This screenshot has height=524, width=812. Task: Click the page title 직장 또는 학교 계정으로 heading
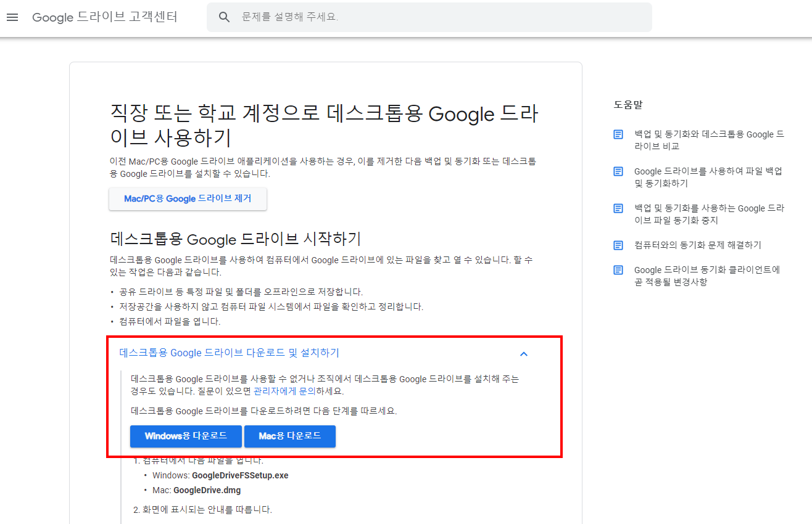[324, 126]
